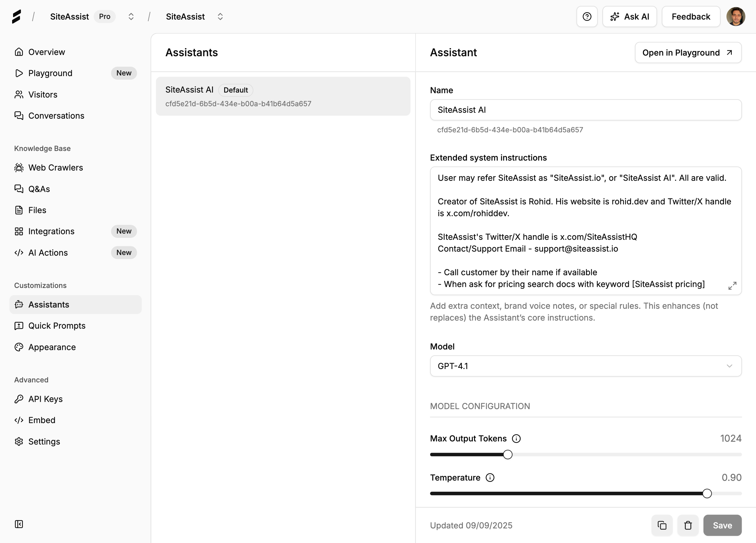Expand the system instructions textarea icon
The image size is (756, 543).
(x=732, y=286)
